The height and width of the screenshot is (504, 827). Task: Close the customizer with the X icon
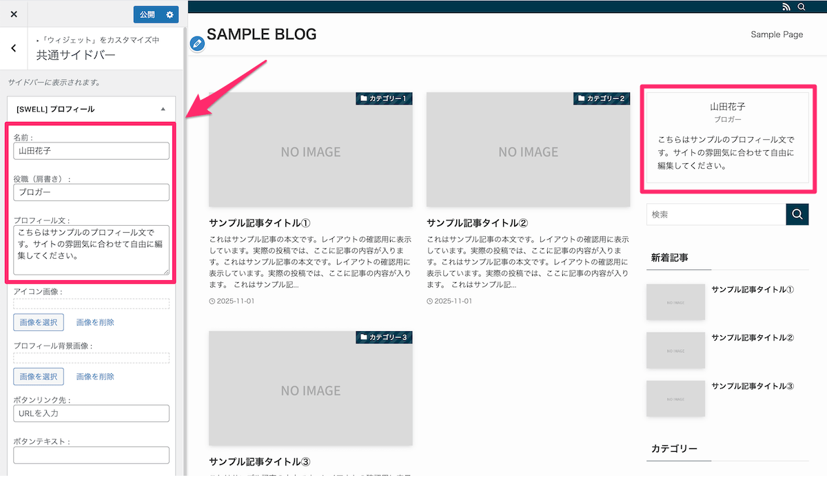click(13, 14)
